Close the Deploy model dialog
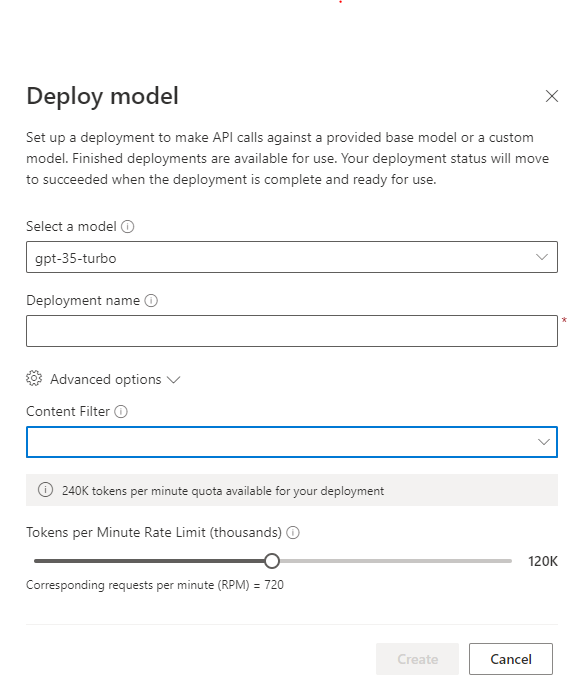The width and height of the screenshot is (582, 685). (551, 96)
